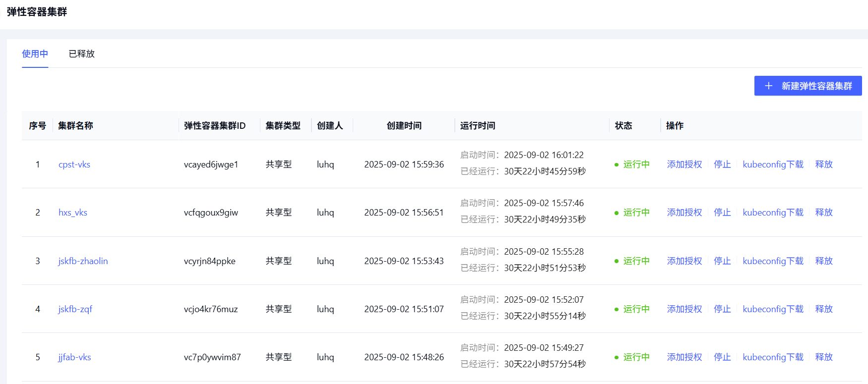Image resolution: width=868 pixels, height=384 pixels.
Task: Open the jjfab-vks cluster link
Action: 75,357
